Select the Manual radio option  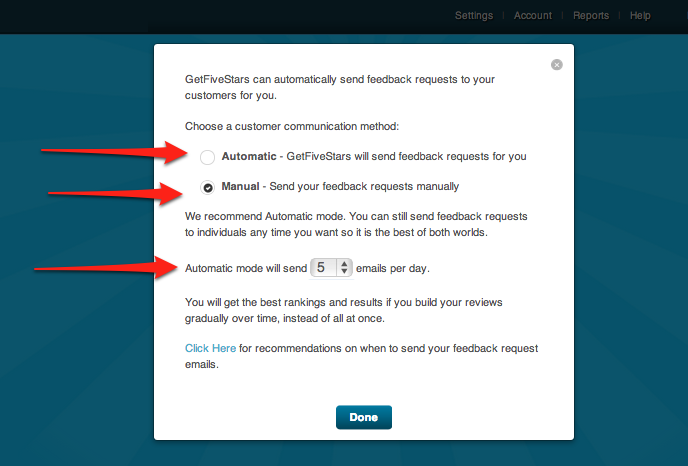click(208, 187)
